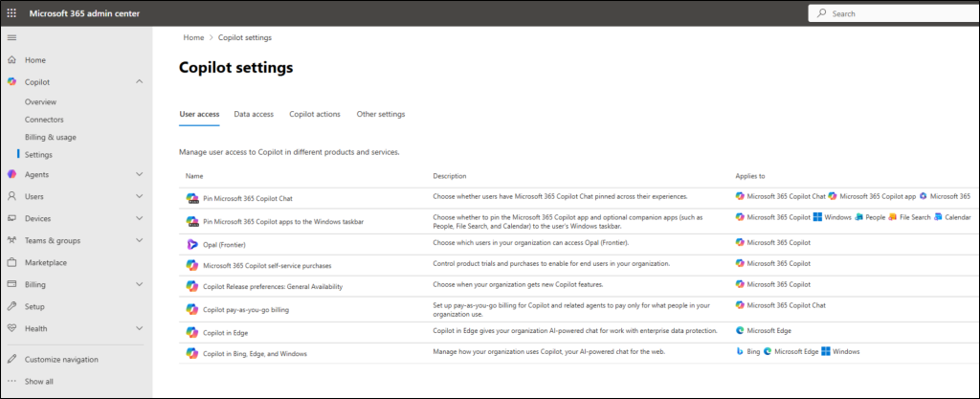Viewport: 980px width, 399px height.
Task: Click the Opal (Frontier) row icon
Action: pos(191,244)
